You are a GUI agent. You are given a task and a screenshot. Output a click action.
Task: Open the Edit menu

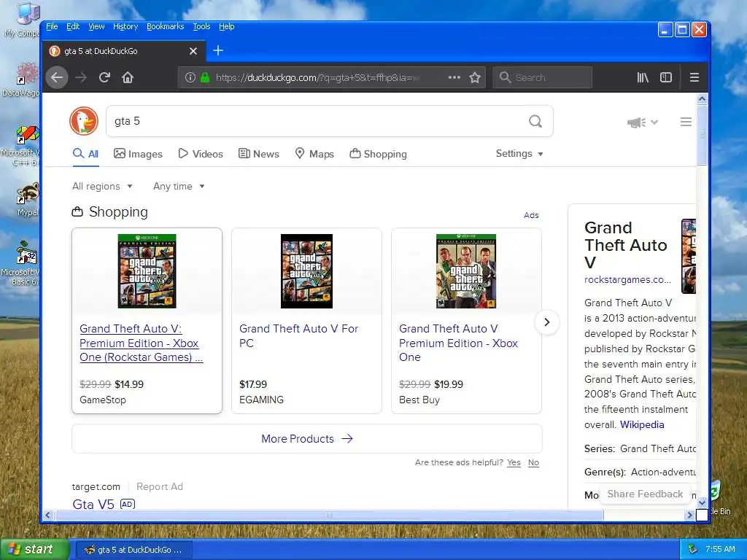click(73, 26)
